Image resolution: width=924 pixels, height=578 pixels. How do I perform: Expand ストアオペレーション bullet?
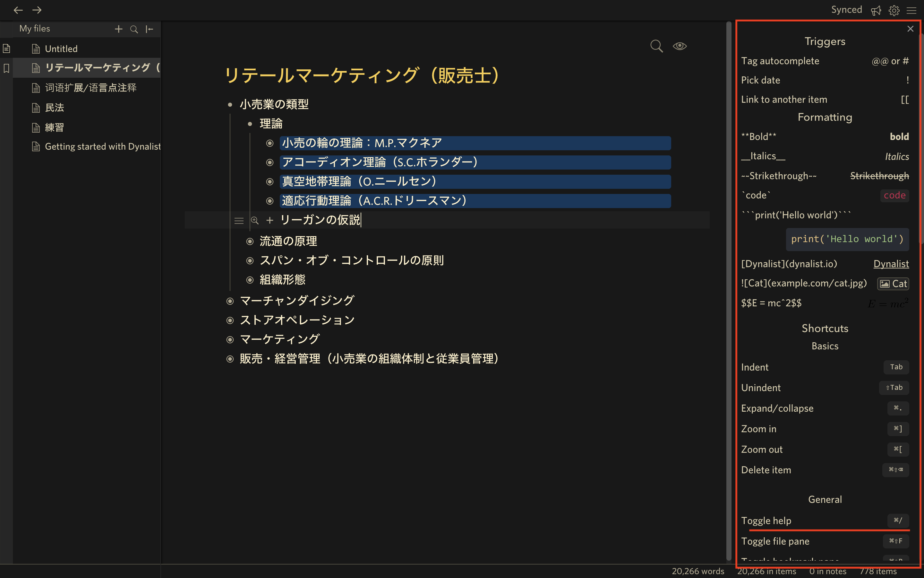pyautogui.click(x=230, y=320)
